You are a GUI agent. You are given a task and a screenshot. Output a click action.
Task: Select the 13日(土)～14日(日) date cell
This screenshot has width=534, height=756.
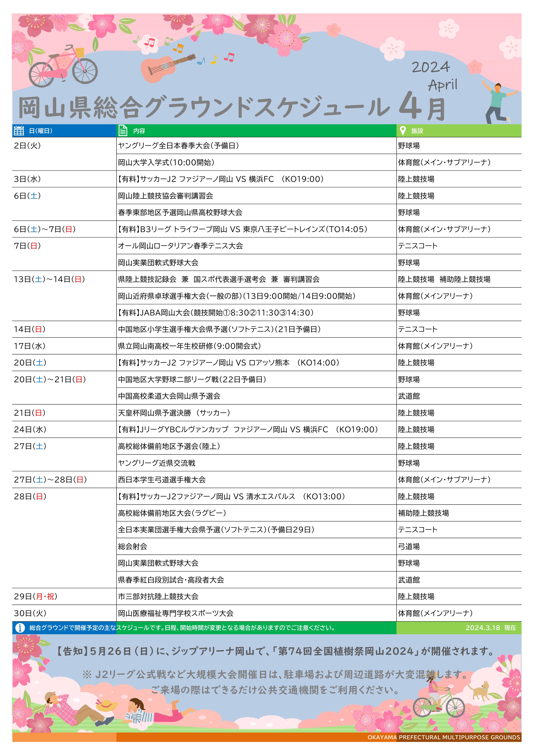49,279
